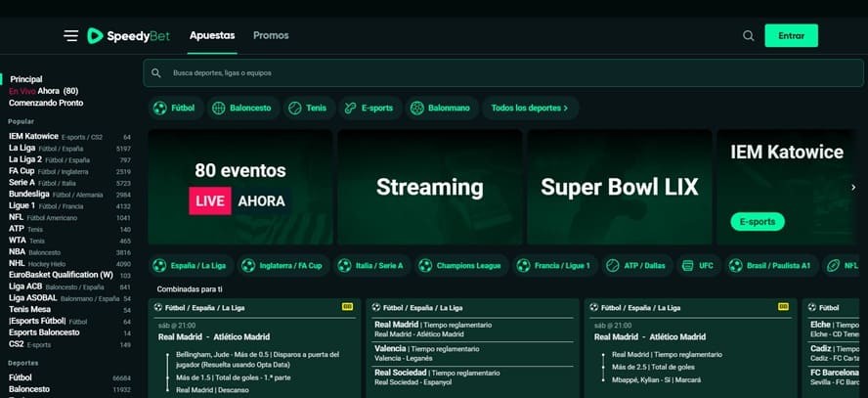Open the Streaming banner

pos(429,187)
